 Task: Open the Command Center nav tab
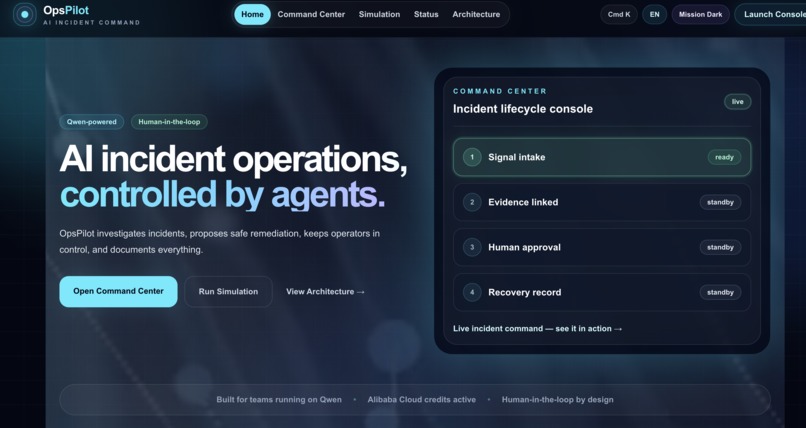pos(311,14)
